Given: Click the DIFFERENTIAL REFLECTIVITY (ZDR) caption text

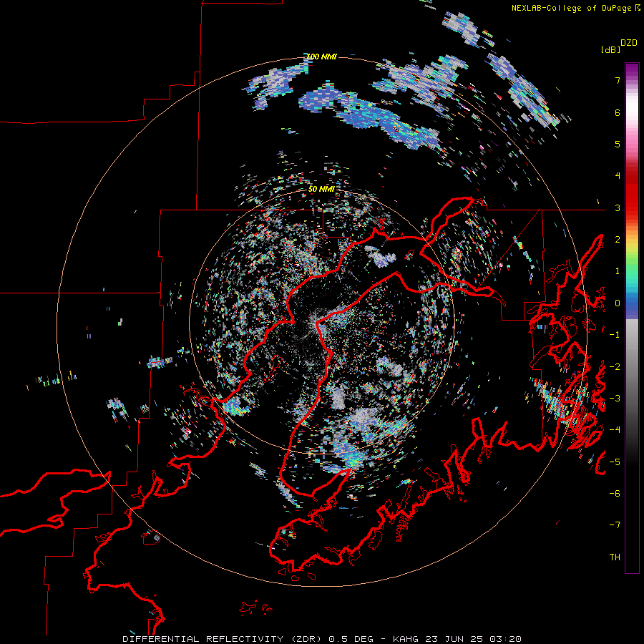Looking at the screenshot, I should coord(223,639).
